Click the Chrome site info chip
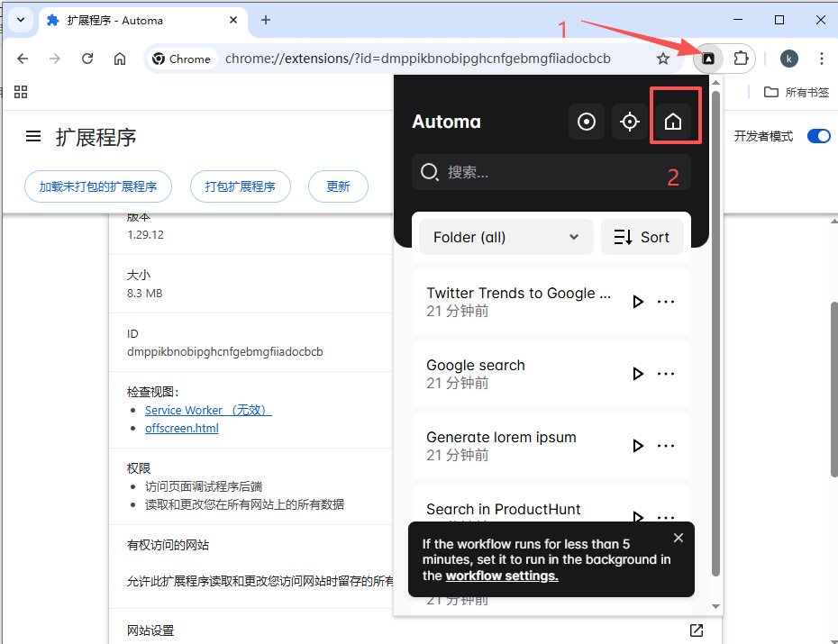The image size is (838, 644). (x=182, y=59)
